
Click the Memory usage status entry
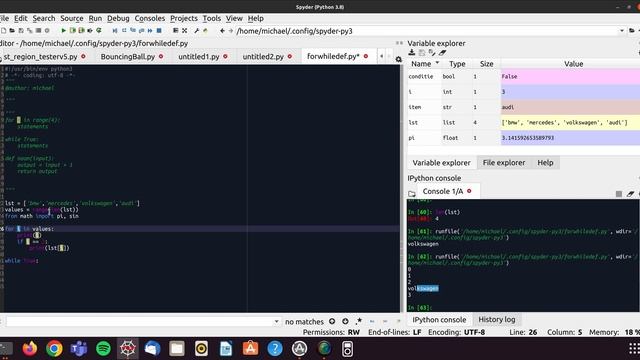[x=614, y=332]
